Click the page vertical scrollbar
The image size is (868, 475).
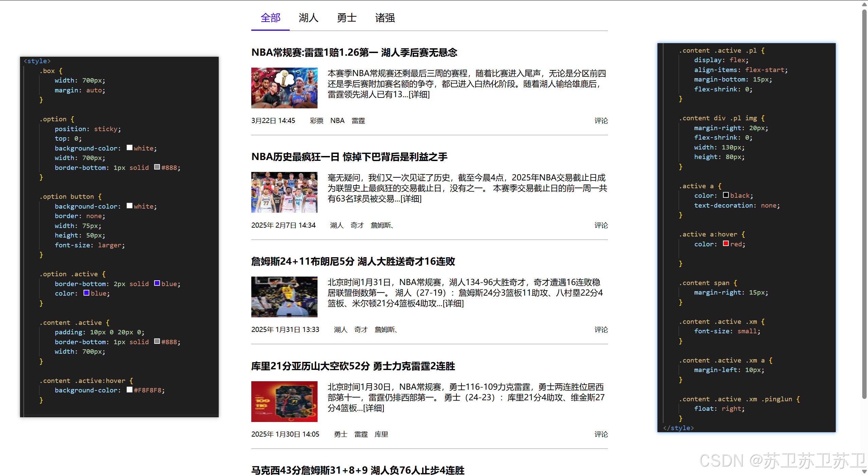click(864, 204)
